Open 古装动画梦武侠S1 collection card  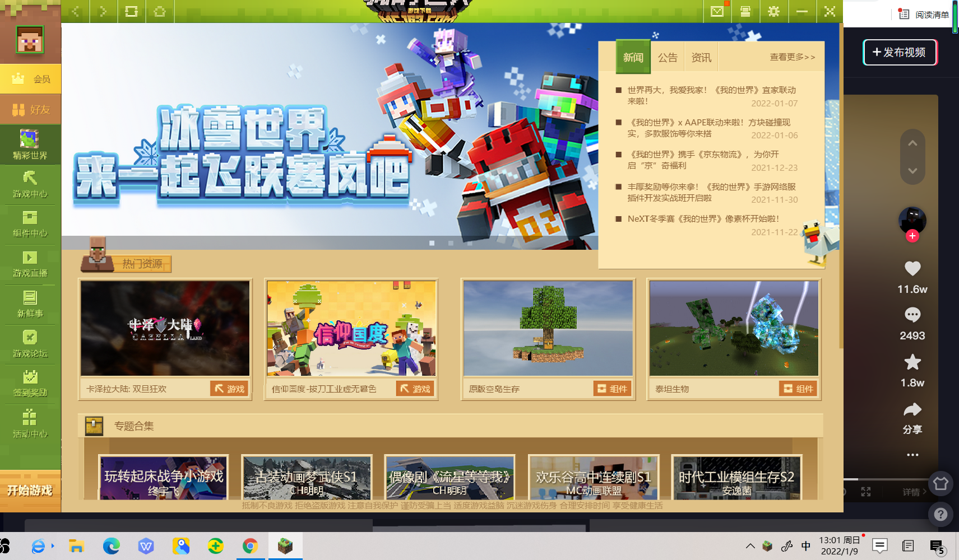[x=307, y=477]
